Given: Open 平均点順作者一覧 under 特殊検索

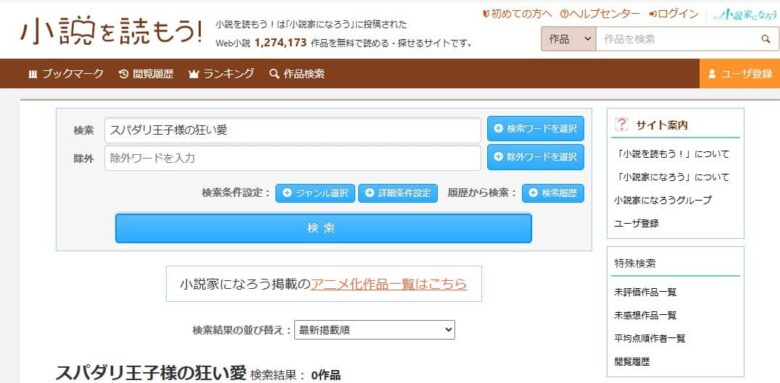Looking at the screenshot, I should (650, 339).
